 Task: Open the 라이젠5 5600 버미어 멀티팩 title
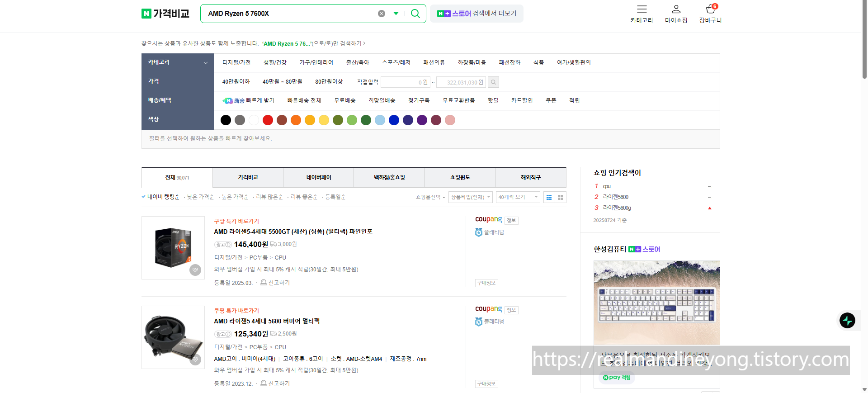267,321
